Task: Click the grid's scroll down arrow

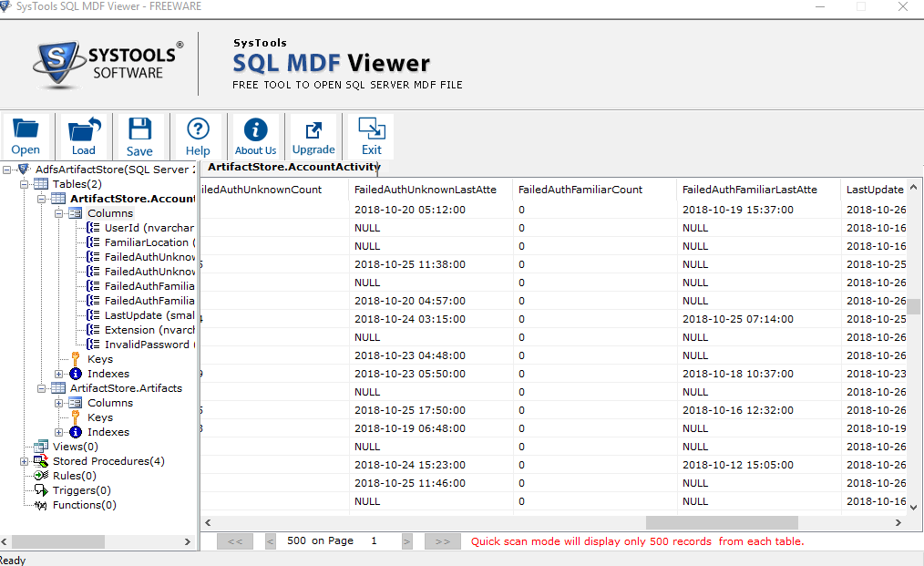Action: pos(913,507)
